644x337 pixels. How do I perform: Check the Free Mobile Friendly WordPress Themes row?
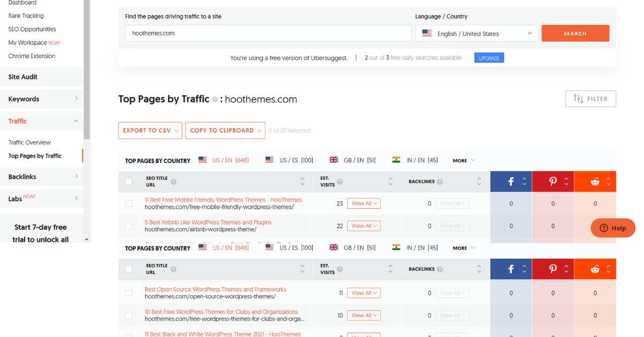(x=129, y=203)
